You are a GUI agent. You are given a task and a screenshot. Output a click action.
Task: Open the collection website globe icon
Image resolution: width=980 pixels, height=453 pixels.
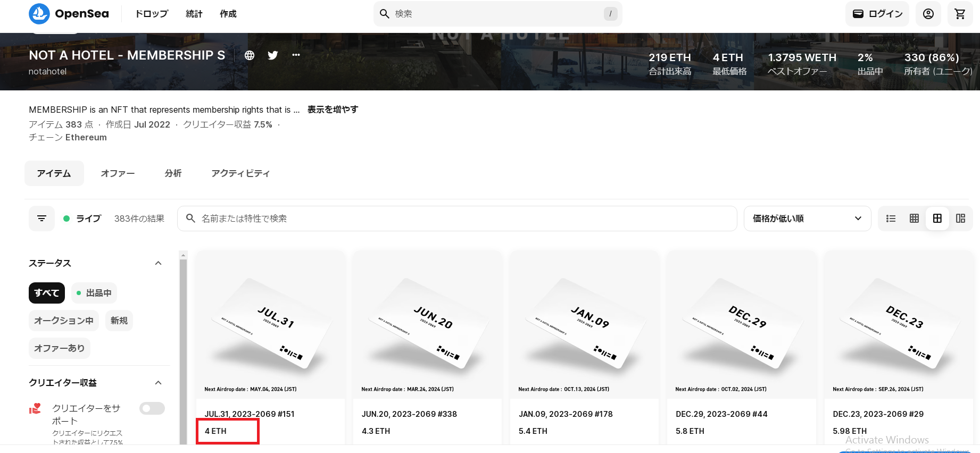[x=250, y=55]
